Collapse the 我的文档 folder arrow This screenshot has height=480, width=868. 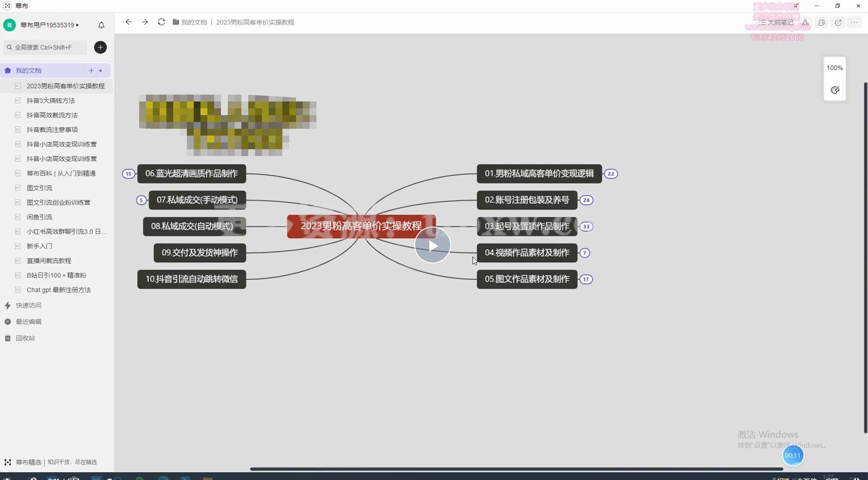(100, 71)
